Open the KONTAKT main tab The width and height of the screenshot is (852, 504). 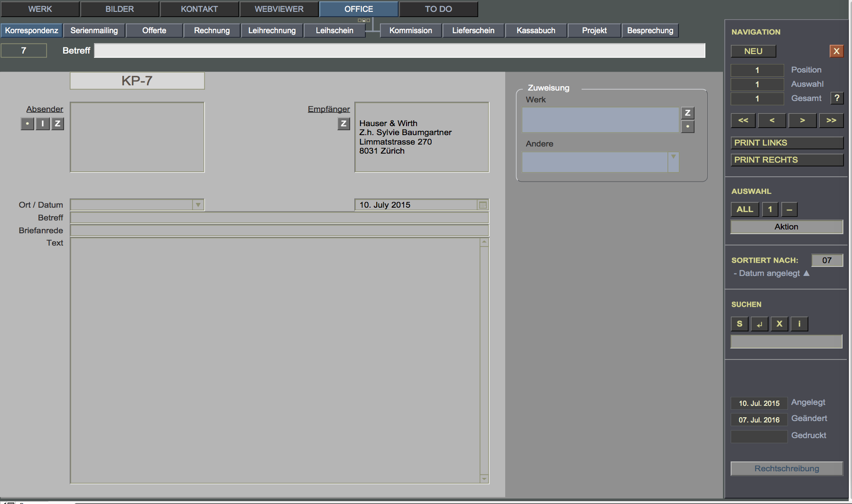click(199, 9)
